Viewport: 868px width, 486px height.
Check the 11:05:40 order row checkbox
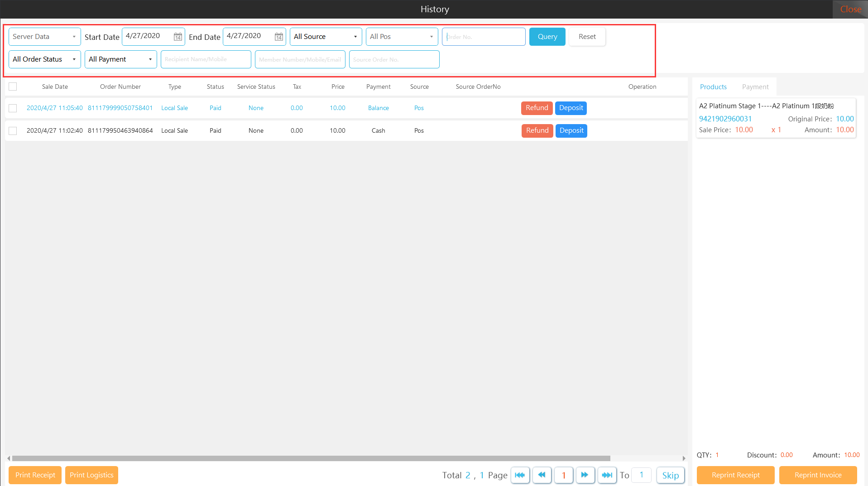(x=13, y=108)
